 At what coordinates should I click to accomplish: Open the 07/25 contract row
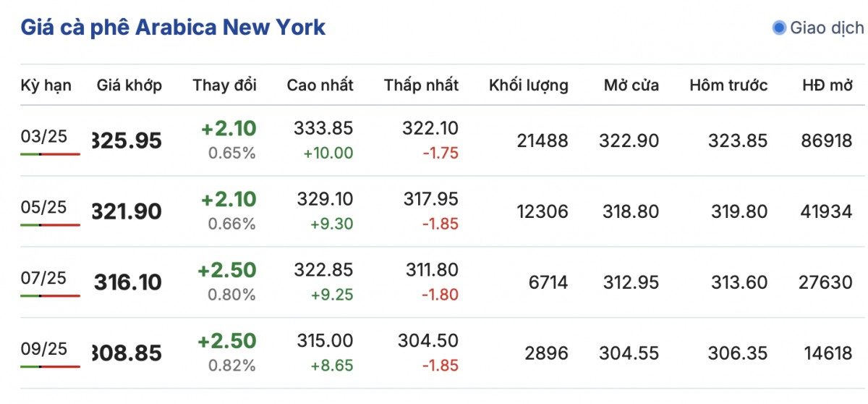(43, 279)
